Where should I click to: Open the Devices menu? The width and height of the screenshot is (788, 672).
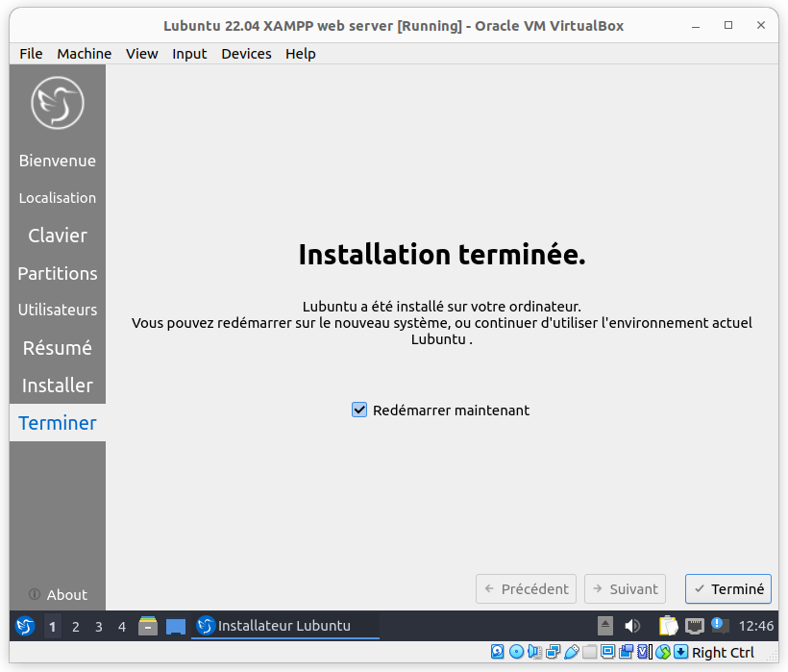click(x=246, y=54)
